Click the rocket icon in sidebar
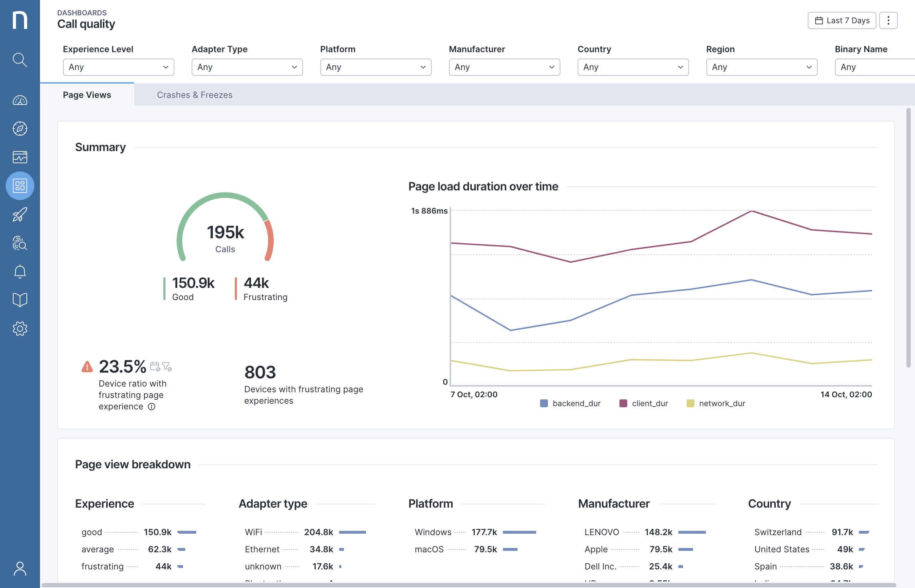 [x=20, y=215]
